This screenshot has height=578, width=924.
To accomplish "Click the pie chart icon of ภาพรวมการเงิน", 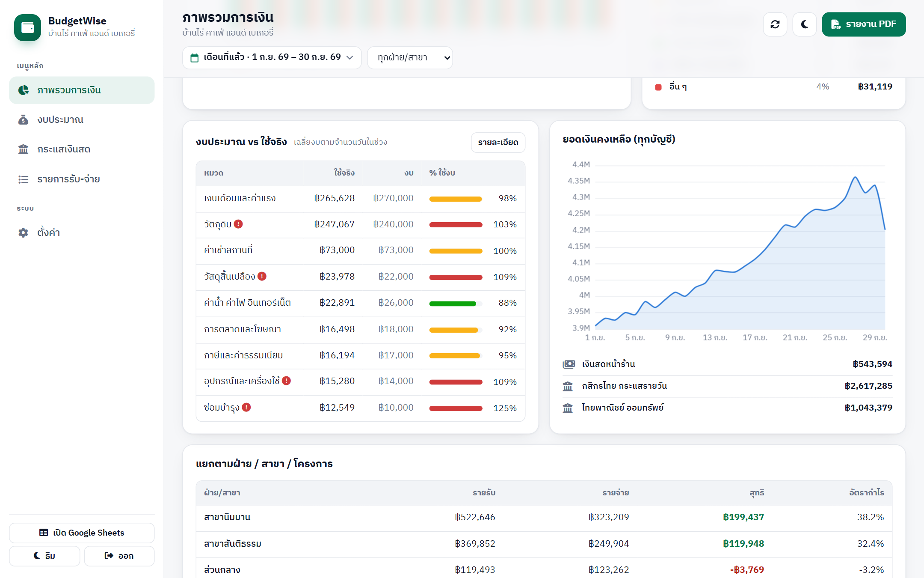I will tap(23, 90).
